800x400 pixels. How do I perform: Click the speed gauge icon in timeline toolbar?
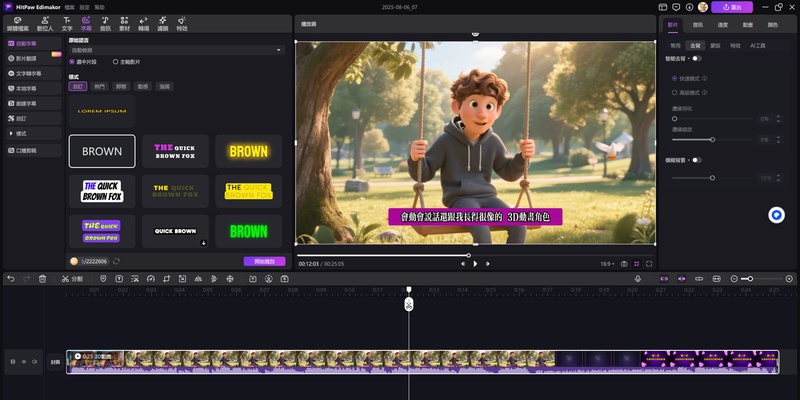click(151, 279)
